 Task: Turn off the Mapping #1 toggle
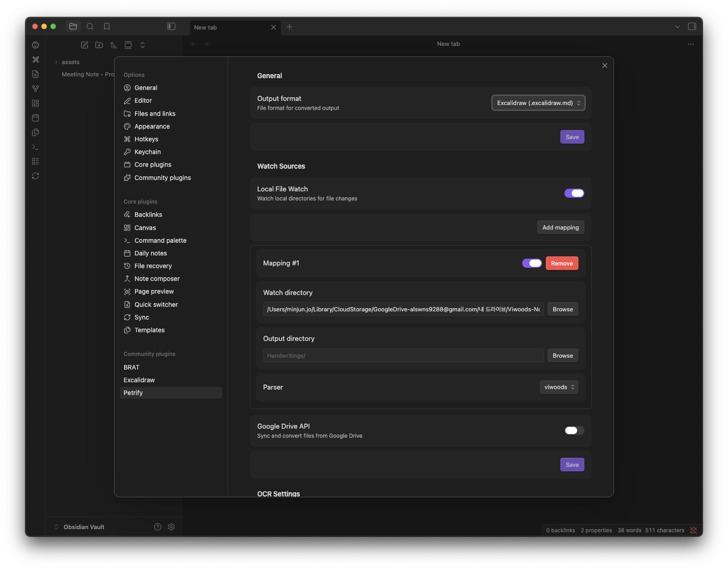coord(532,263)
